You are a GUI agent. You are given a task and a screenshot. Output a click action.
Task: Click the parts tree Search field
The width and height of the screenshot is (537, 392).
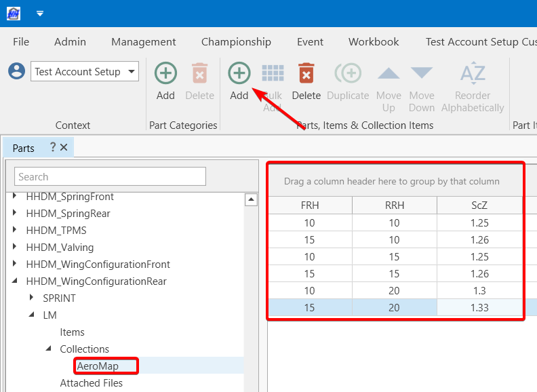pos(110,176)
